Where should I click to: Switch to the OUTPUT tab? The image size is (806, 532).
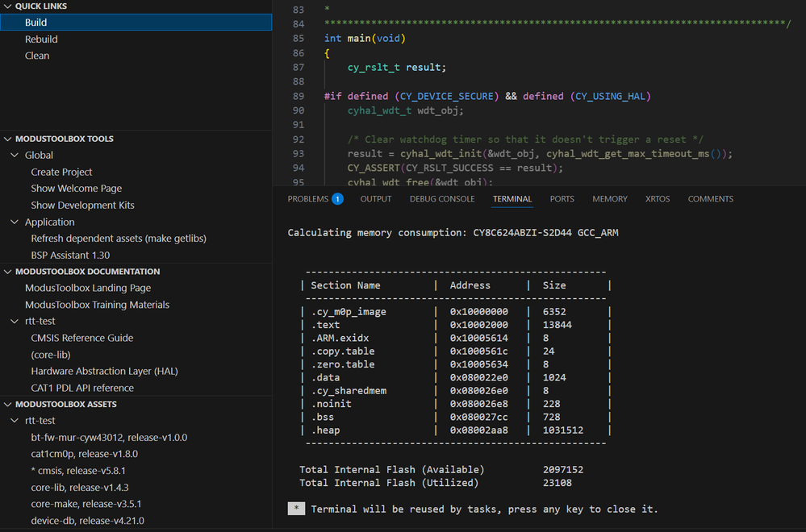click(376, 198)
